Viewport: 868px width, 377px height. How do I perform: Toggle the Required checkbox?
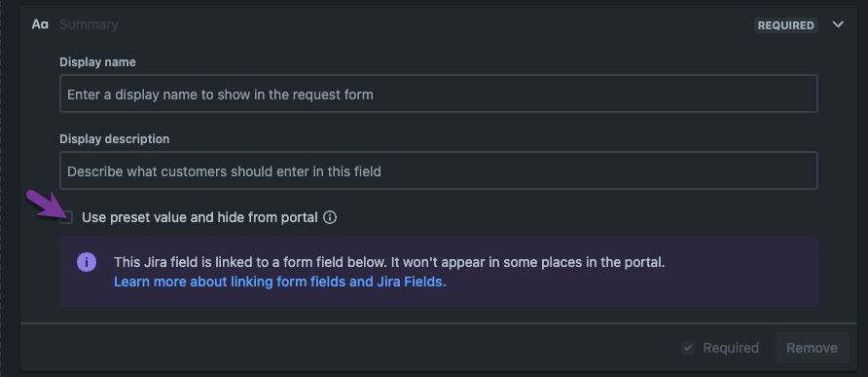pyautogui.click(x=688, y=348)
